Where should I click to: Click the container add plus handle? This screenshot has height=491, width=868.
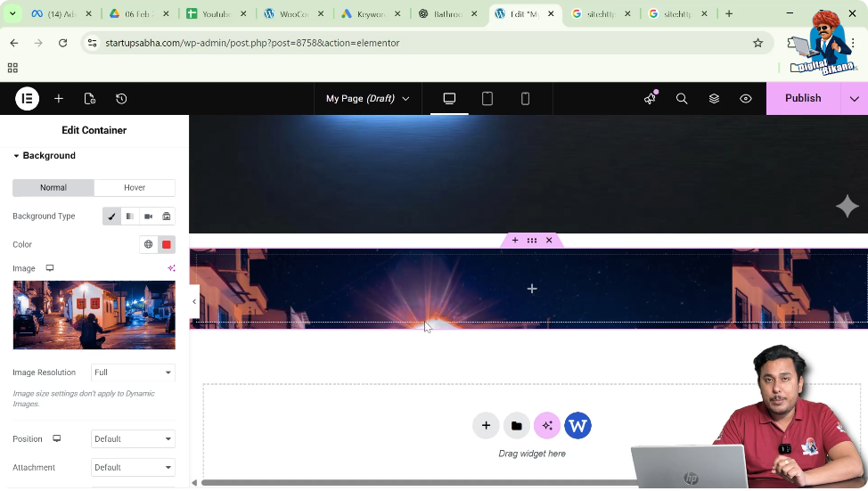pos(515,241)
